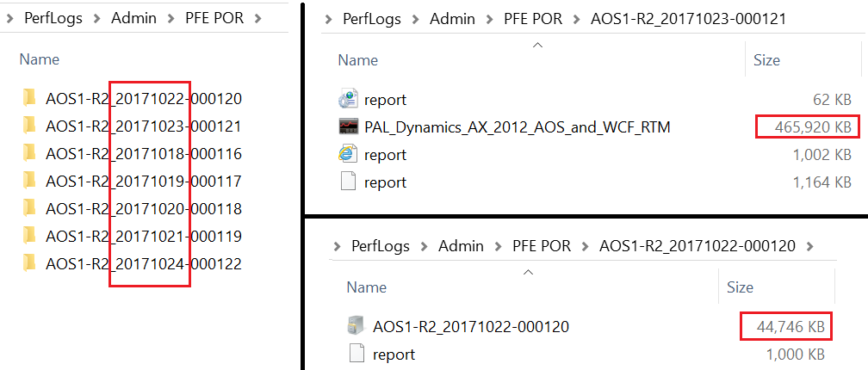Click the 1,000 KB size value

click(x=796, y=355)
